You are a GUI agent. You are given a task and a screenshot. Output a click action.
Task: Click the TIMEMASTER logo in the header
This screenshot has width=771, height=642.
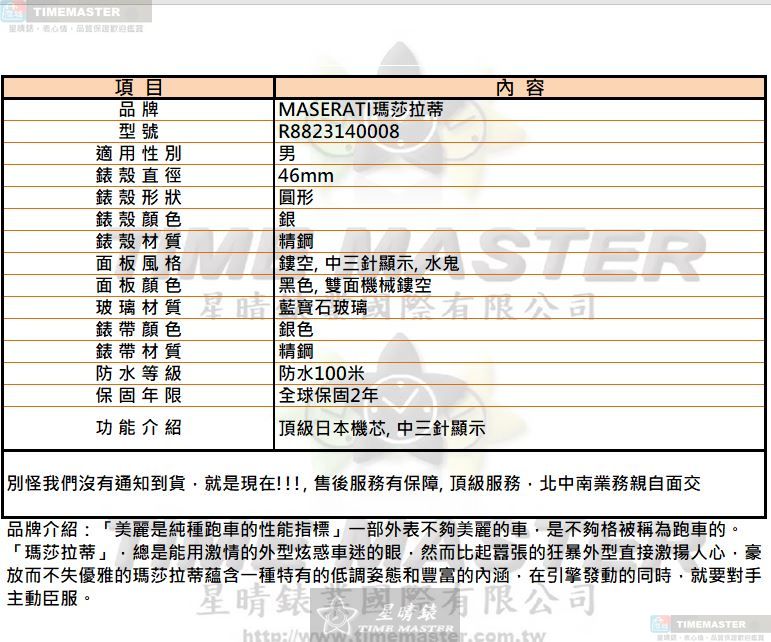click(x=76, y=12)
